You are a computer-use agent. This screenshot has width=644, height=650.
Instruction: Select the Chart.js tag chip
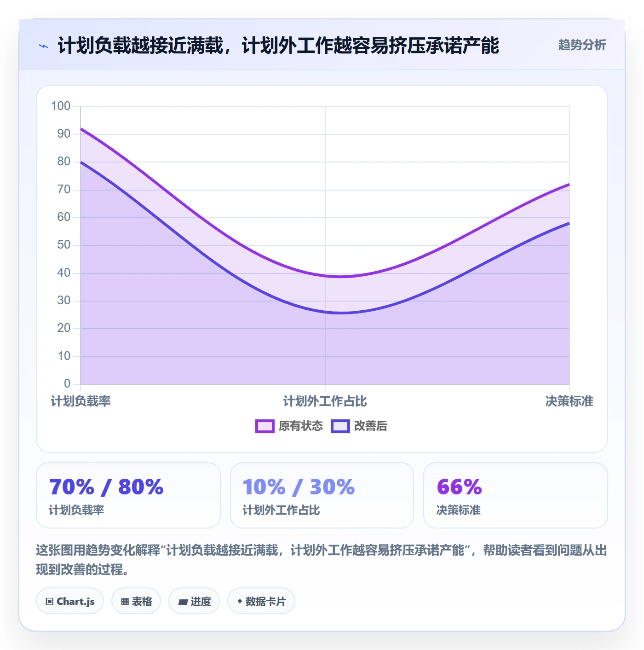(x=70, y=601)
